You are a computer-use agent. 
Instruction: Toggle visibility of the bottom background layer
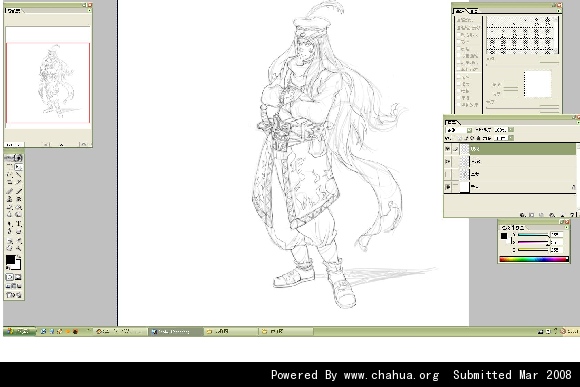pyautogui.click(x=448, y=187)
